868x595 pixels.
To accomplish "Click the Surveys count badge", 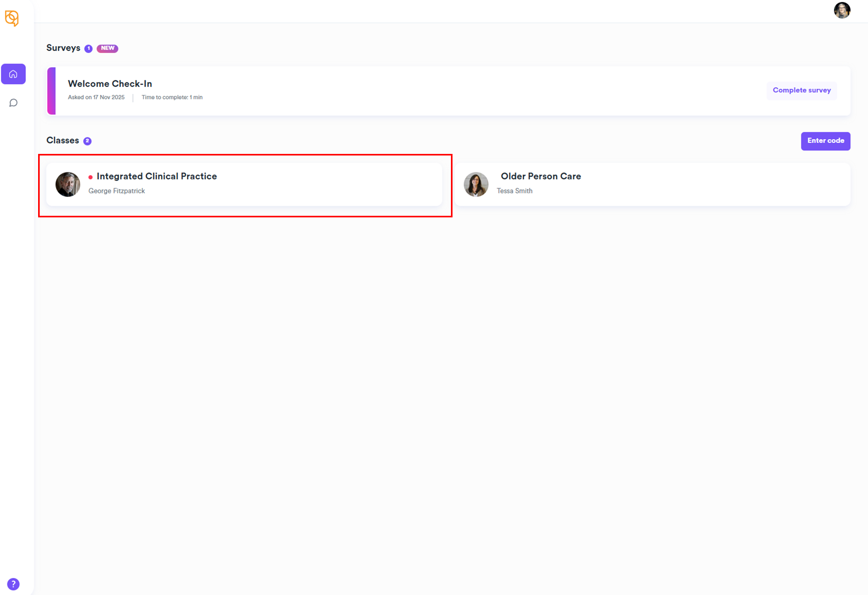I will [x=88, y=49].
